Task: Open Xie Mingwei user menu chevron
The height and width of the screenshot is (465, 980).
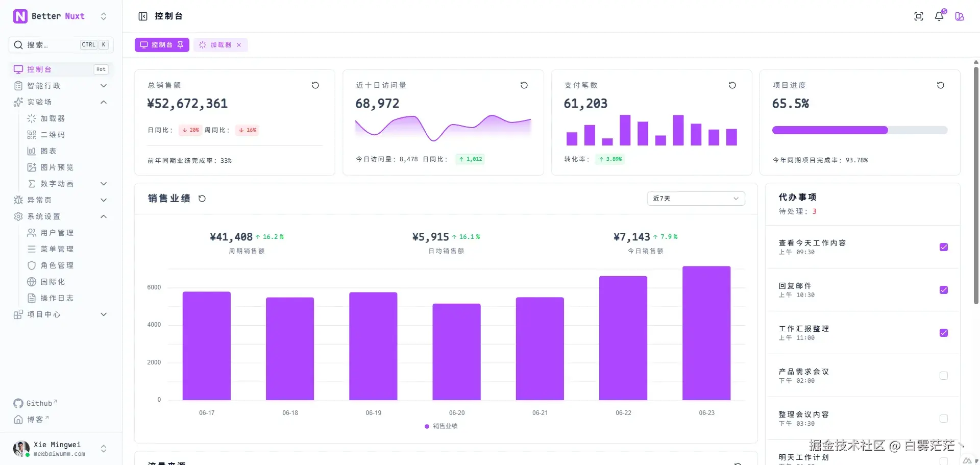Action: click(x=104, y=449)
